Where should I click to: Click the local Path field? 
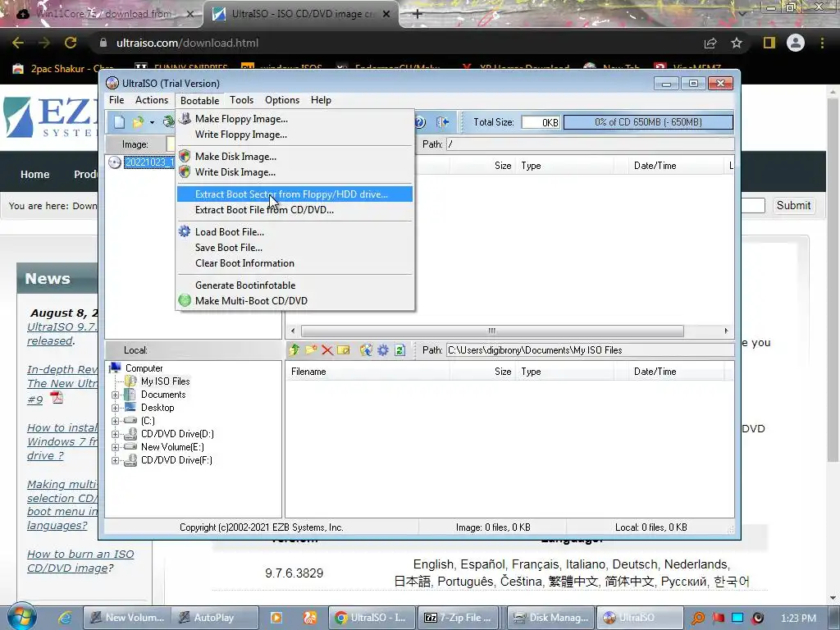[590, 349]
